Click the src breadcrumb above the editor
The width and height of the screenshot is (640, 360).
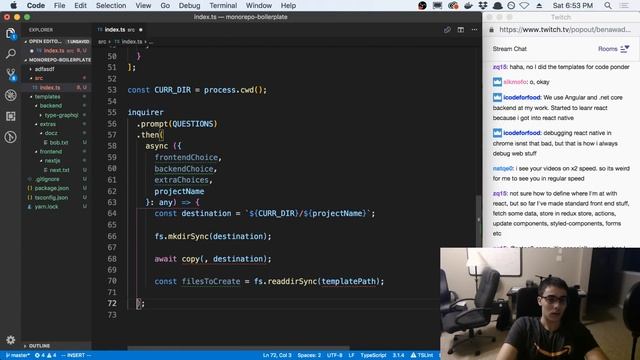point(102,42)
